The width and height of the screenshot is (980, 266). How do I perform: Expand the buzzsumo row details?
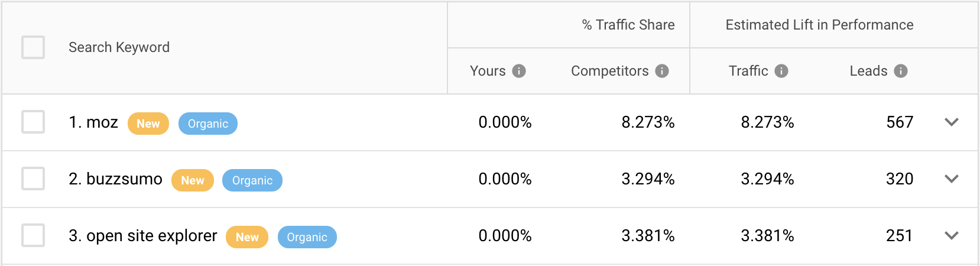[952, 179]
